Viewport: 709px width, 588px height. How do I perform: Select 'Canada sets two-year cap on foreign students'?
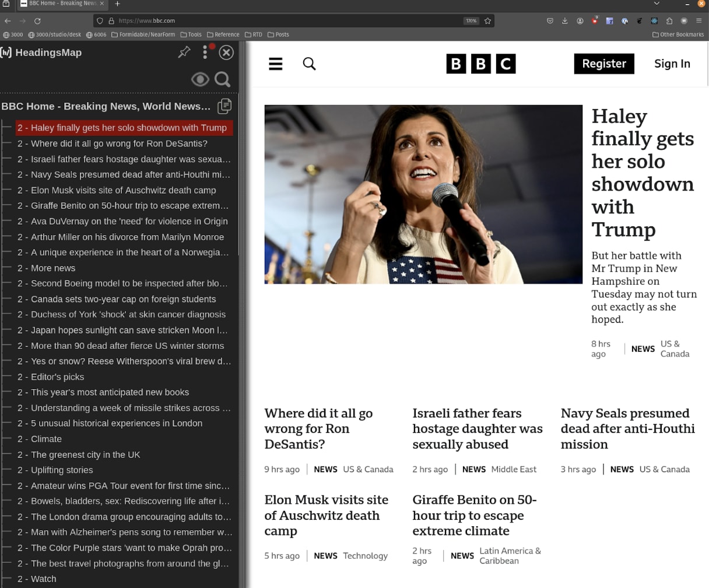coord(117,299)
